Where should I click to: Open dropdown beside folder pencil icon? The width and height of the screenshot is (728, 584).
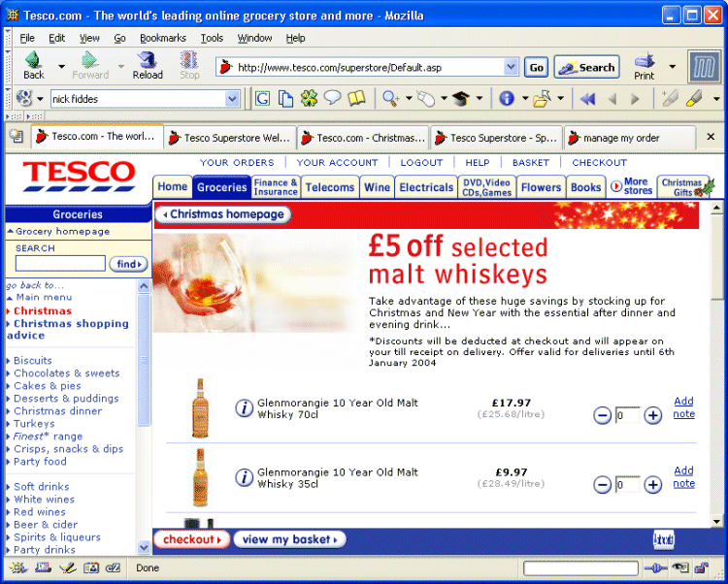pos(560,98)
